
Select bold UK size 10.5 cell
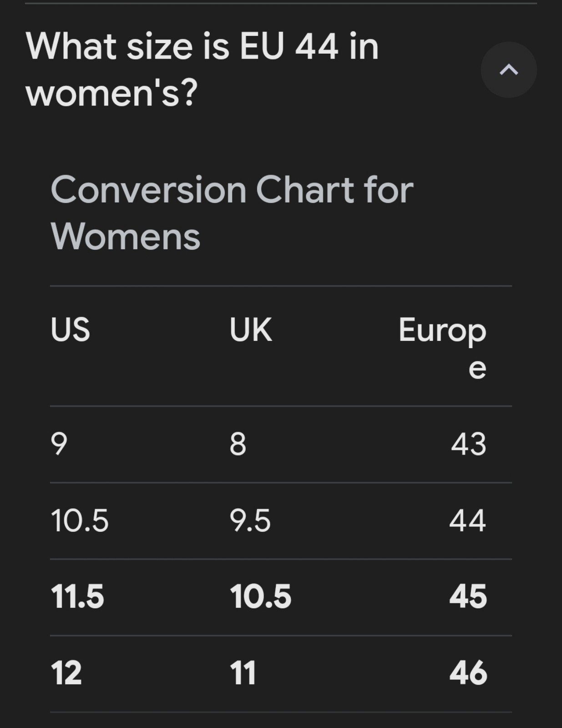[x=260, y=597]
